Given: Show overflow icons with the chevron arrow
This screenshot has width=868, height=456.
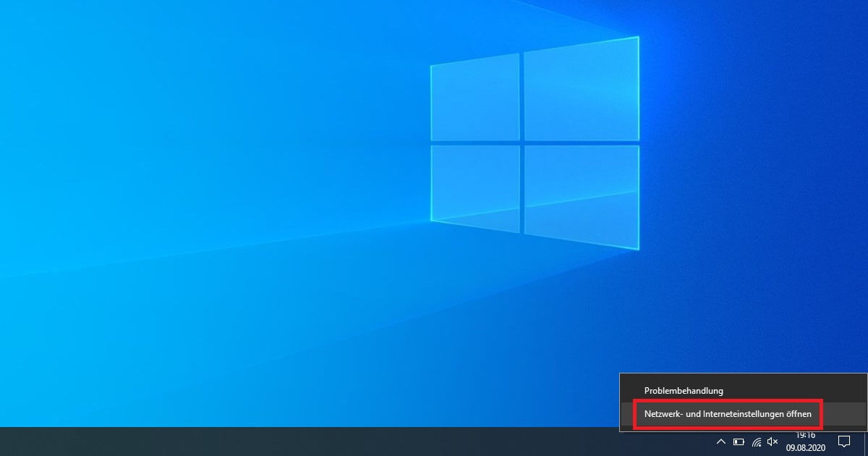Looking at the screenshot, I should coord(720,442).
